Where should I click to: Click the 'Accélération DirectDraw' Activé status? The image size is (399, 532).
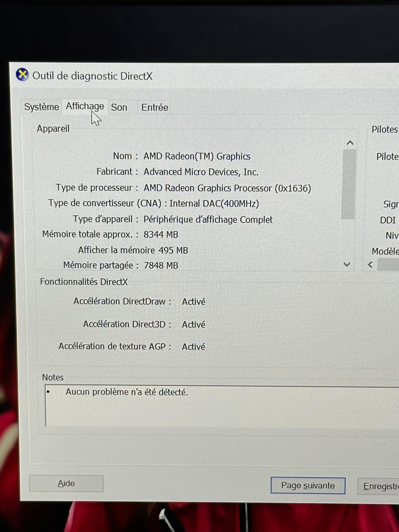tap(194, 302)
